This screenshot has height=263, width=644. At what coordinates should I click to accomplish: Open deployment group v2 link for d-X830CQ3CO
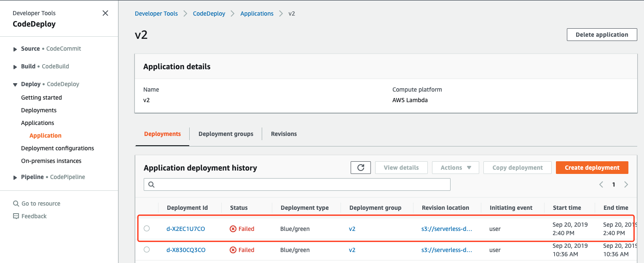(x=352, y=250)
